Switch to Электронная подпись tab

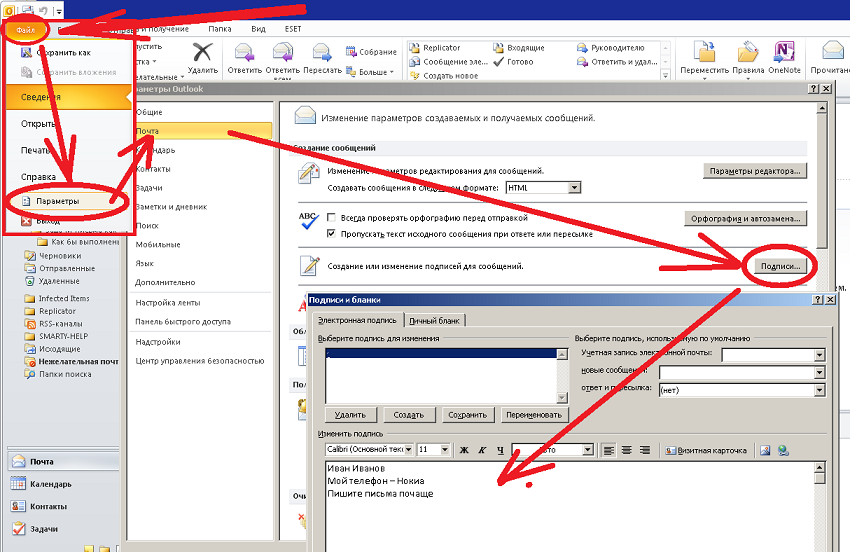(357, 320)
